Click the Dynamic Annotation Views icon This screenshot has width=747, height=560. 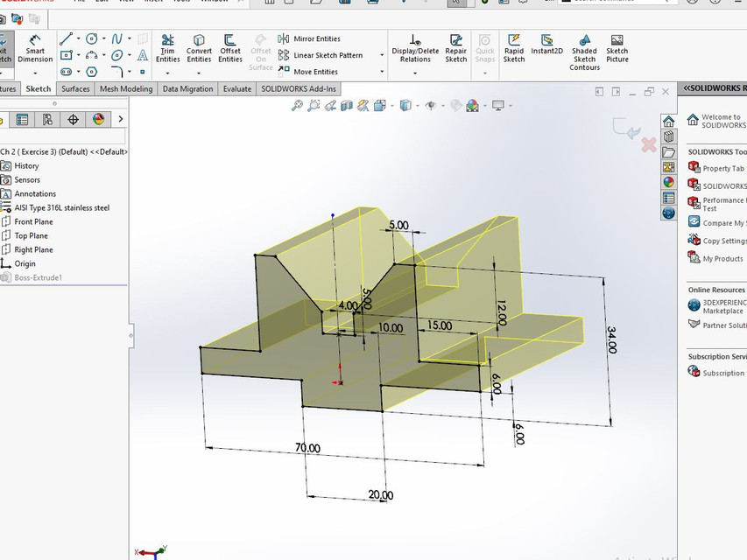pos(363,106)
